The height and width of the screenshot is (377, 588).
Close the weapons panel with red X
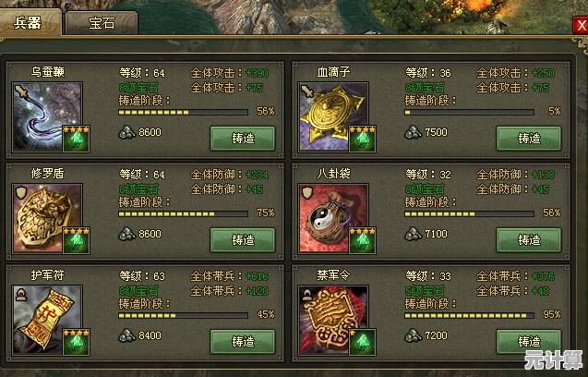pos(581,26)
